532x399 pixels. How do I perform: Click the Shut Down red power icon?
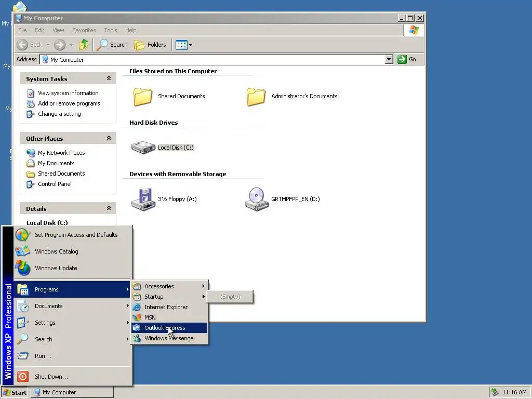point(23,377)
